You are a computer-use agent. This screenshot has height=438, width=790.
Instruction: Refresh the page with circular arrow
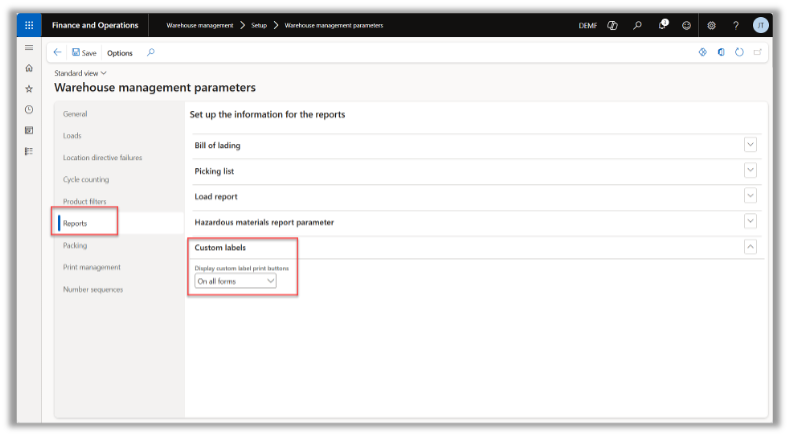pos(739,52)
